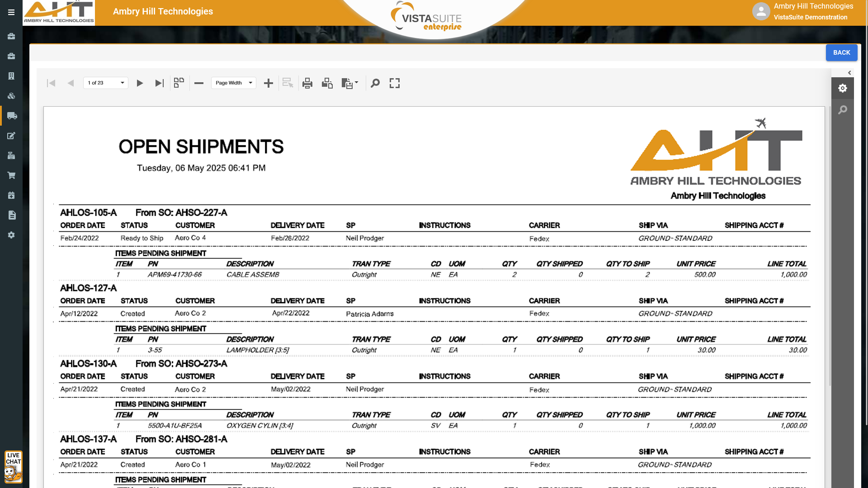This screenshot has height=488, width=868.
Task: Open the Live Chat widget
Action: click(x=13, y=467)
